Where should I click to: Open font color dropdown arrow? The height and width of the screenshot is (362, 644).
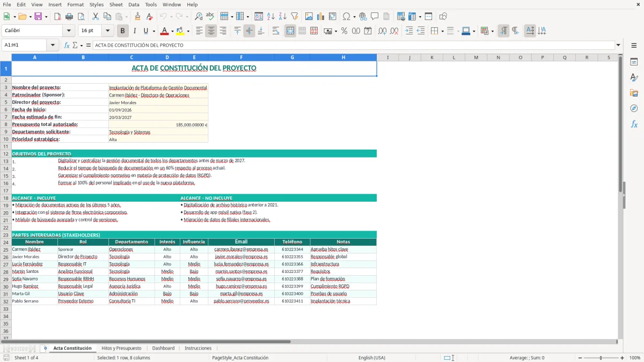click(x=172, y=31)
